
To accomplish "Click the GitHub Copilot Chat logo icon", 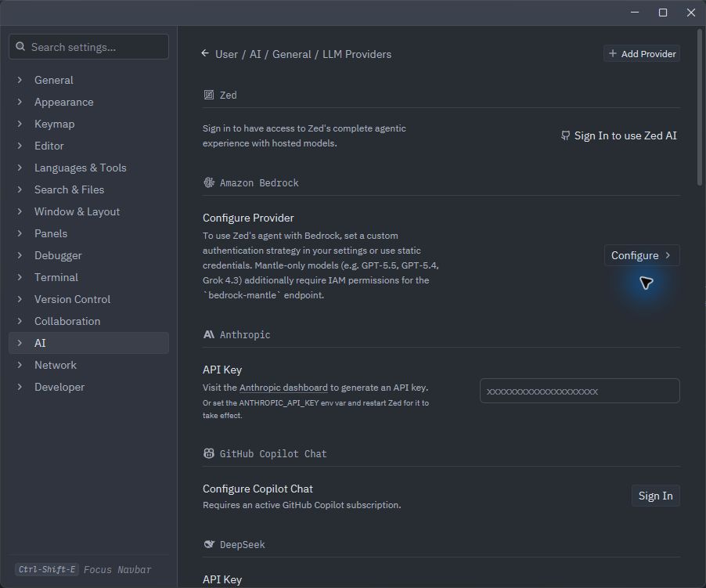I will click(209, 453).
